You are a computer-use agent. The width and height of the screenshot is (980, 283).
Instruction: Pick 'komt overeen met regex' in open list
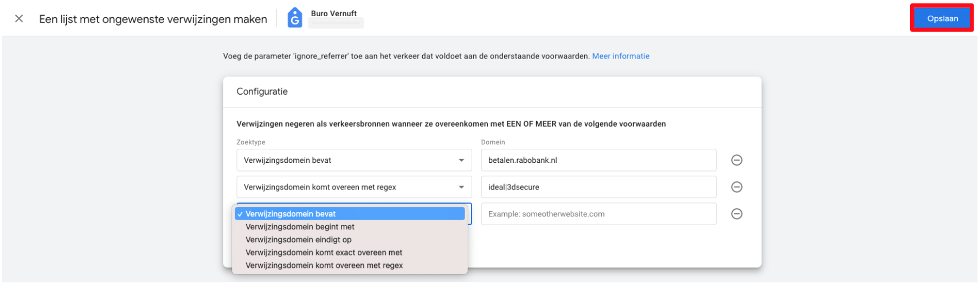tap(324, 266)
